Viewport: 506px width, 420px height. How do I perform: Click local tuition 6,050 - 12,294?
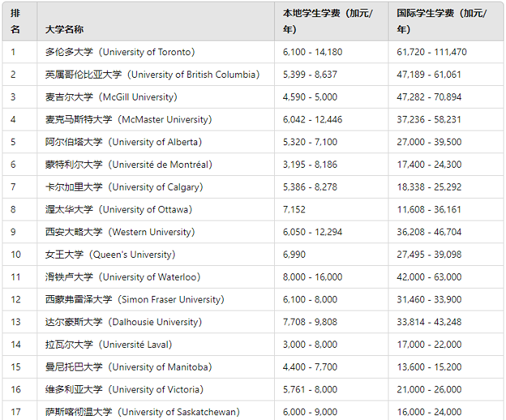click(312, 232)
